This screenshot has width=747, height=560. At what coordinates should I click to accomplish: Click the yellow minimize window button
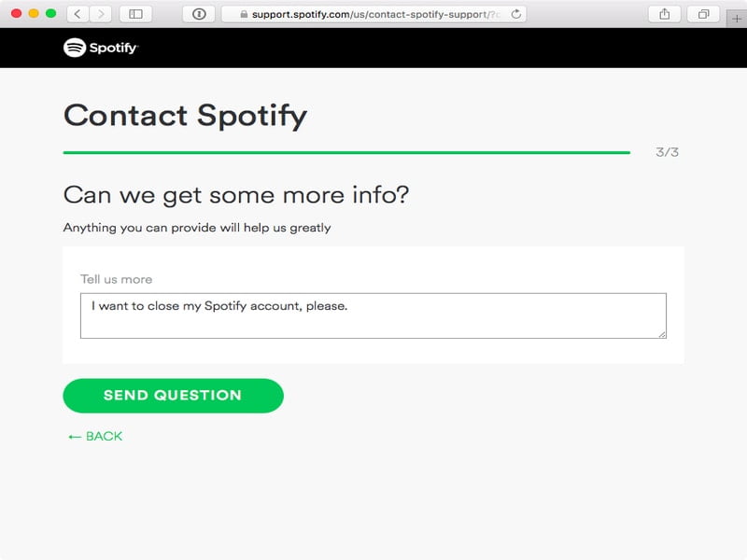click(x=34, y=14)
